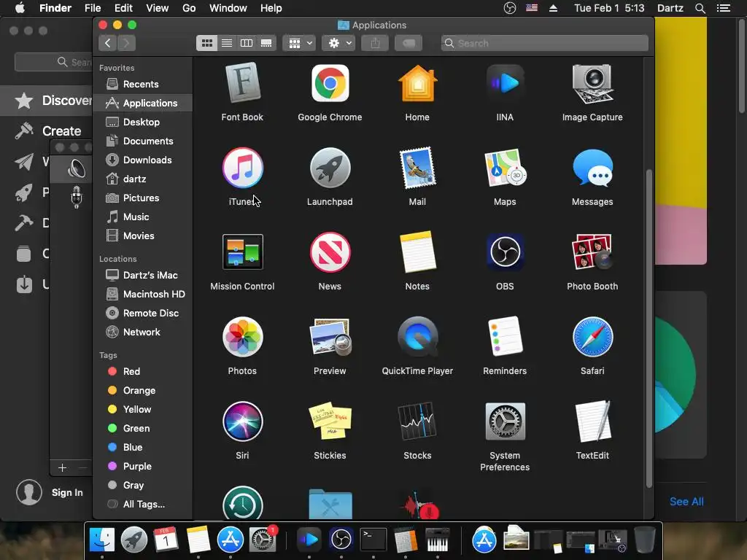Click the Share toolbar button
This screenshot has height=560, width=747.
pos(376,43)
